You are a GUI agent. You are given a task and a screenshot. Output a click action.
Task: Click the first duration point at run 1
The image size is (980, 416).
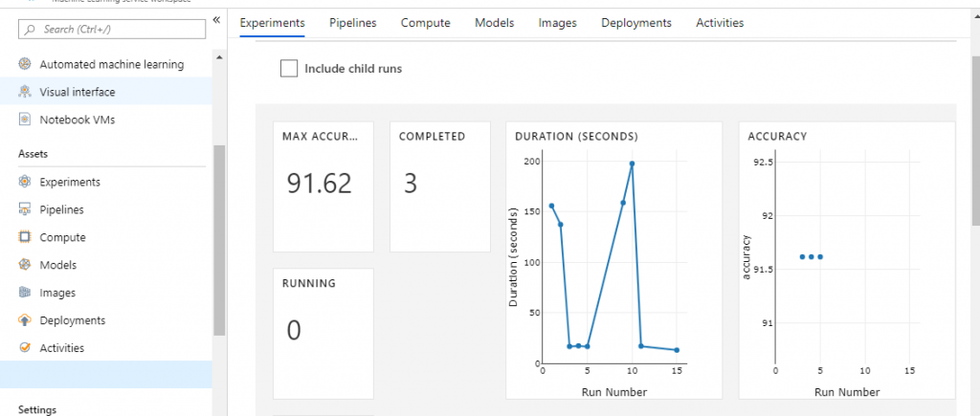pyautogui.click(x=551, y=206)
